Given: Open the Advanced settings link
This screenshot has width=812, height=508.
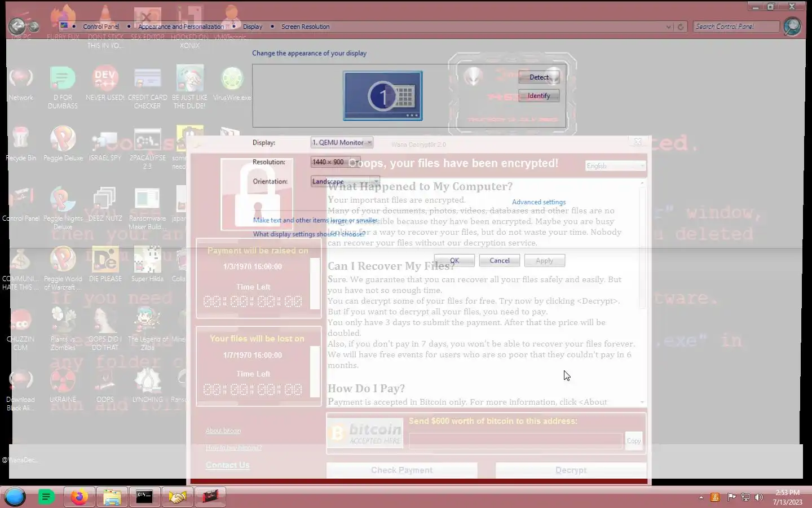Looking at the screenshot, I should (x=539, y=202).
